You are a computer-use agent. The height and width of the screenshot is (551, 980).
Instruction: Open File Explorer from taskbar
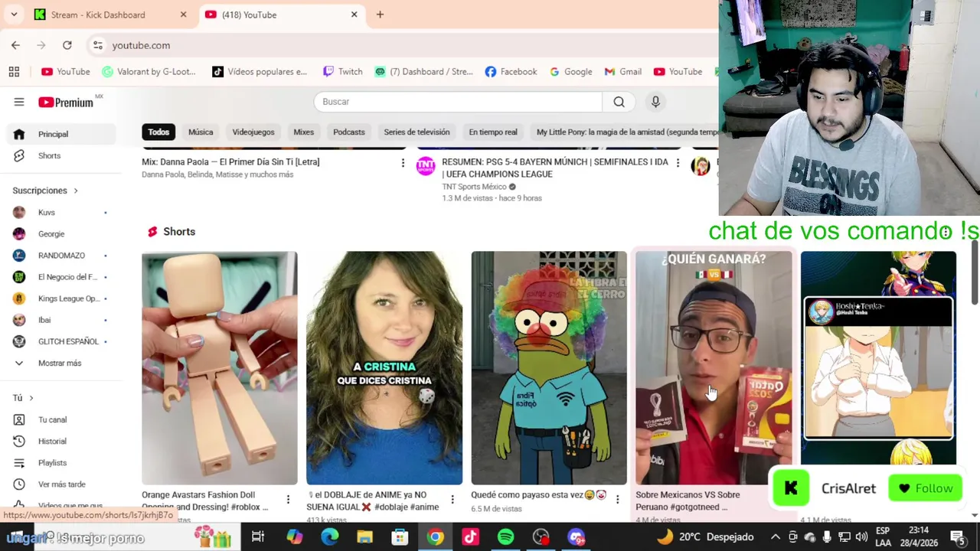tap(364, 537)
